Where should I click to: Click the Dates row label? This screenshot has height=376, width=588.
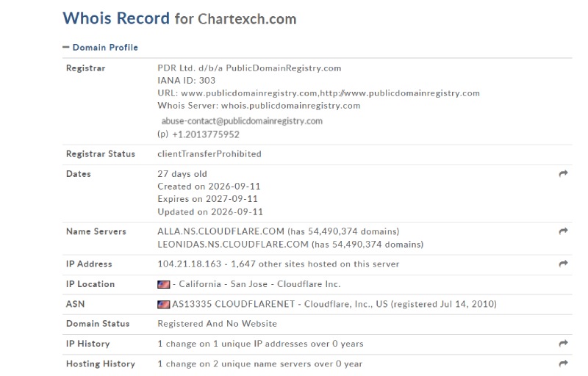[x=79, y=174]
